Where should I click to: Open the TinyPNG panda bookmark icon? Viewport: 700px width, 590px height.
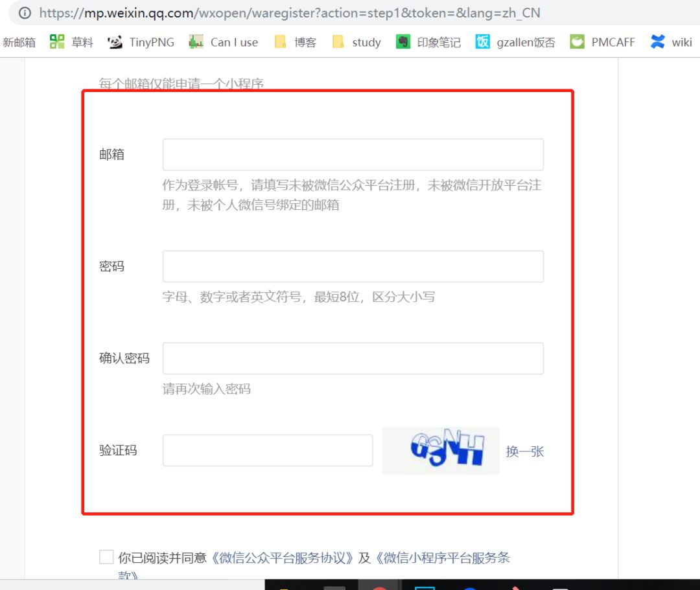coord(115,42)
